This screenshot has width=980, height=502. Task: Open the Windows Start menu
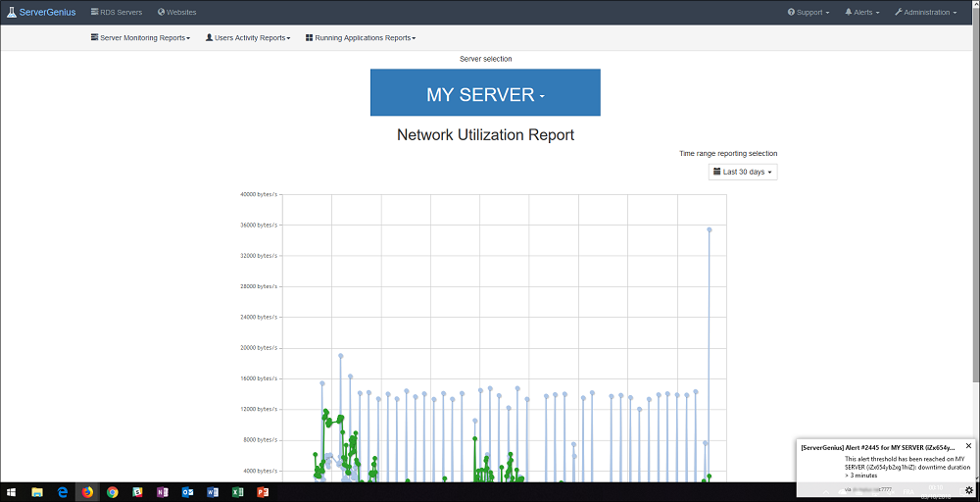[12, 491]
